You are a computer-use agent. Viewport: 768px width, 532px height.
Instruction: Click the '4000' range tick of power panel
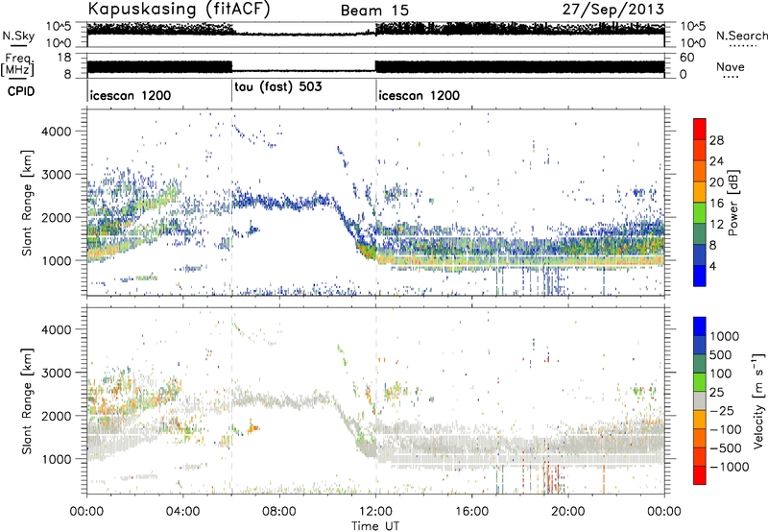coord(57,132)
